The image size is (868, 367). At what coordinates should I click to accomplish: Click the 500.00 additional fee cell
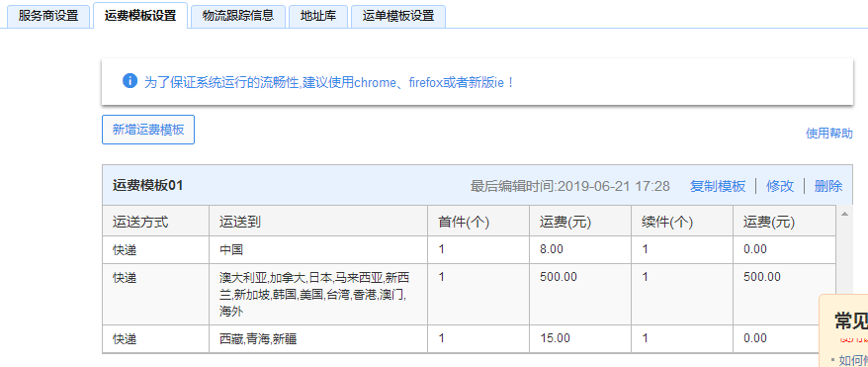(x=784, y=294)
